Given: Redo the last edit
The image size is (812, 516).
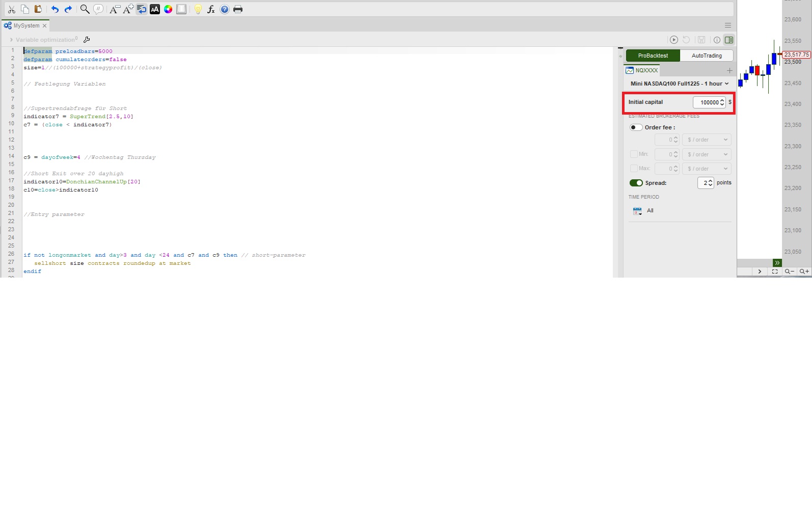Looking at the screenshot, I should click(68, 9).
